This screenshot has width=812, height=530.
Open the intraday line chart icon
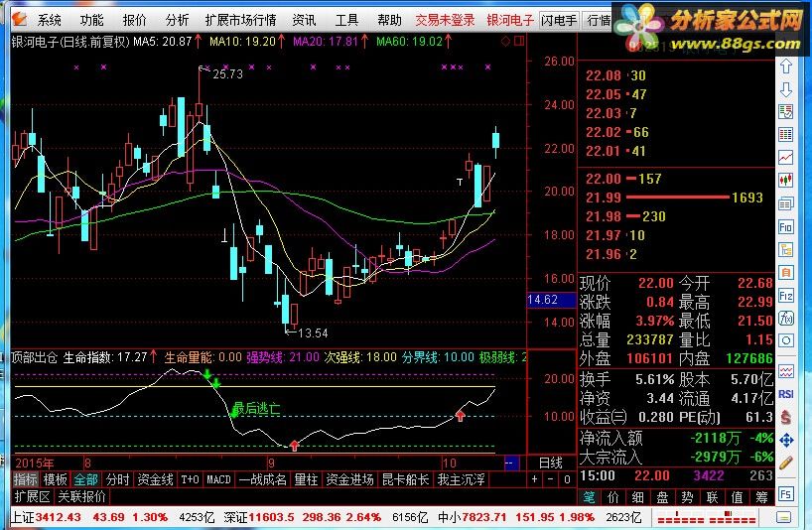tap(786, 158)
